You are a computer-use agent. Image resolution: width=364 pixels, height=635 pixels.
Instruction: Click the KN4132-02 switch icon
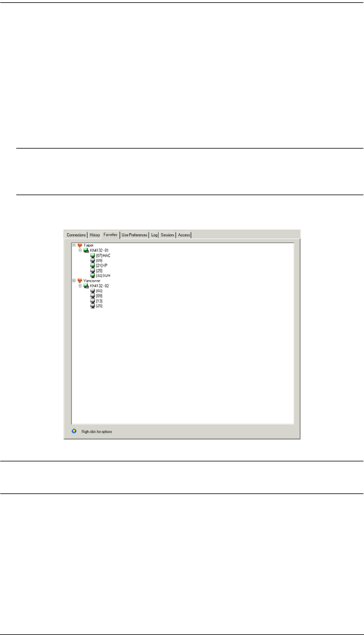point(86,286)
